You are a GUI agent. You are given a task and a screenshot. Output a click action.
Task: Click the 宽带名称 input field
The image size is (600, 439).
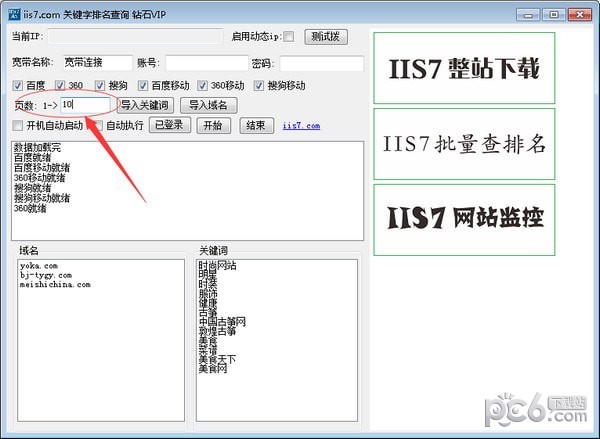pos(98,63)
